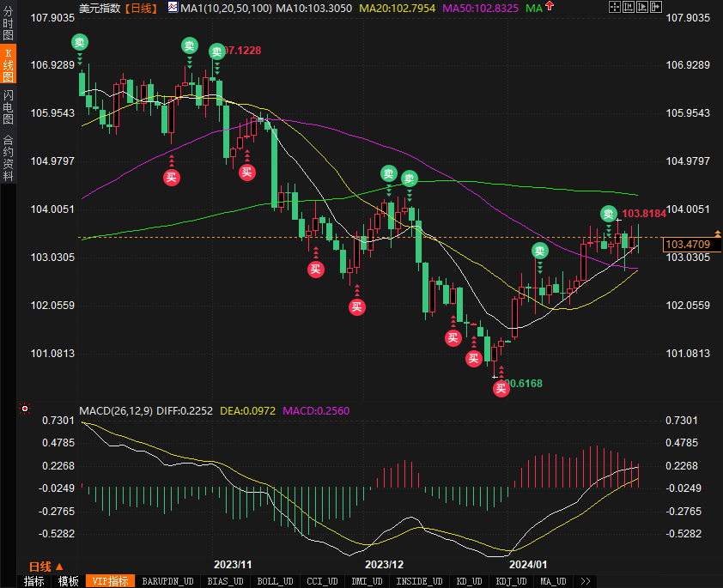
Task: Open the 日线 period dropdown at bottom left
Action: point(46,567)
